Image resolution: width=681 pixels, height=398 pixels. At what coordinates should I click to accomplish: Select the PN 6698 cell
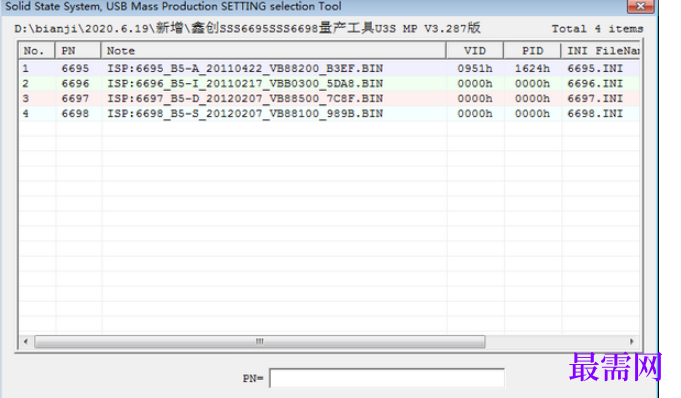click(75, 113)
